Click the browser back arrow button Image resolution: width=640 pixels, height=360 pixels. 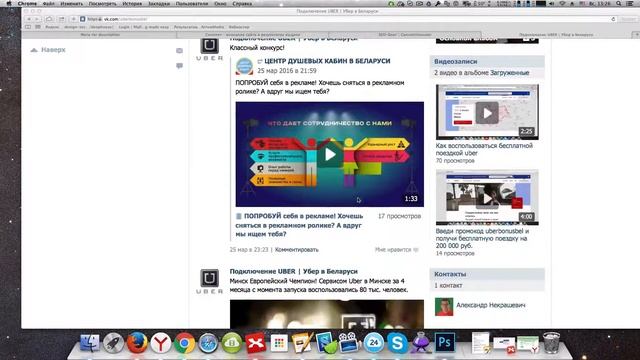(x=29, y=19)
